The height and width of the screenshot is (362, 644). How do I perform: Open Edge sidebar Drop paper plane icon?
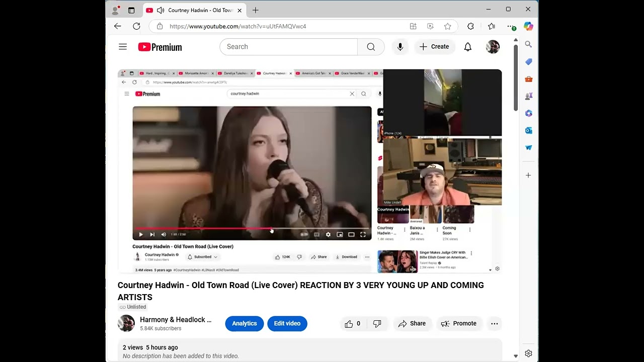(x=528, y=148)
